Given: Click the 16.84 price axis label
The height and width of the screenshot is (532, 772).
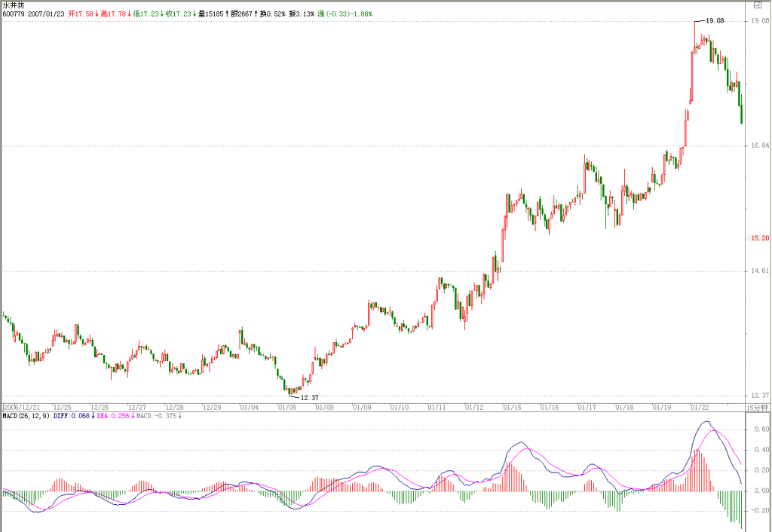Looking at the screenshot, I should pos(760,145).
